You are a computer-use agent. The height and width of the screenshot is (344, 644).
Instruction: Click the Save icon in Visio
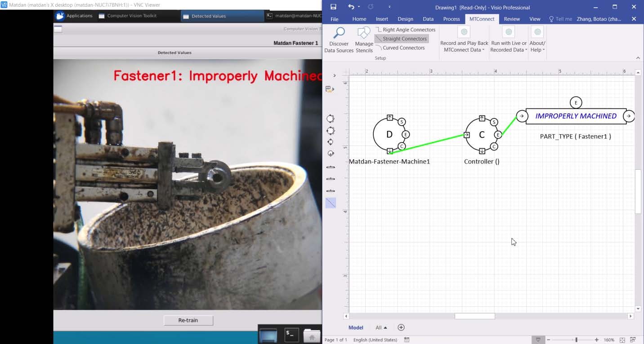[333, 7]
